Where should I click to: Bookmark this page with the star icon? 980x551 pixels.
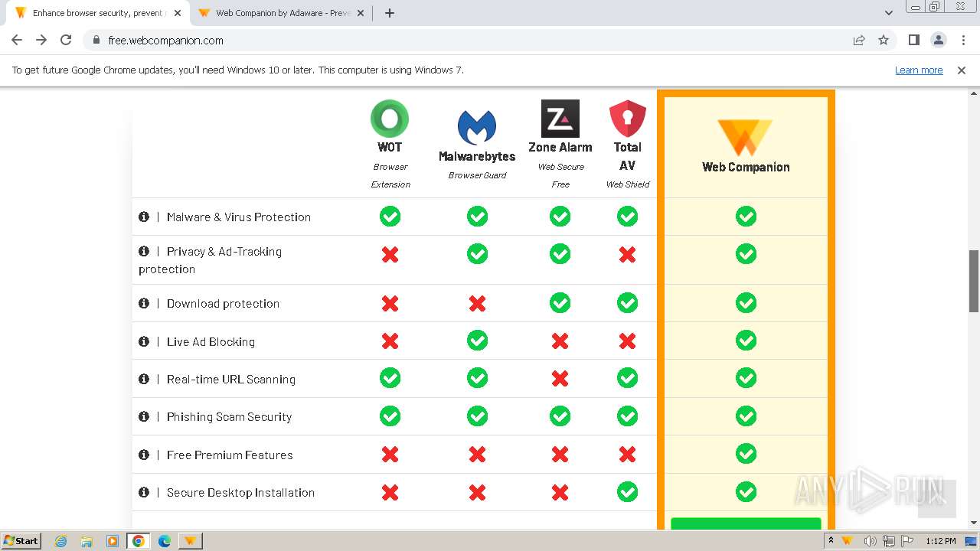pos(884,41)
